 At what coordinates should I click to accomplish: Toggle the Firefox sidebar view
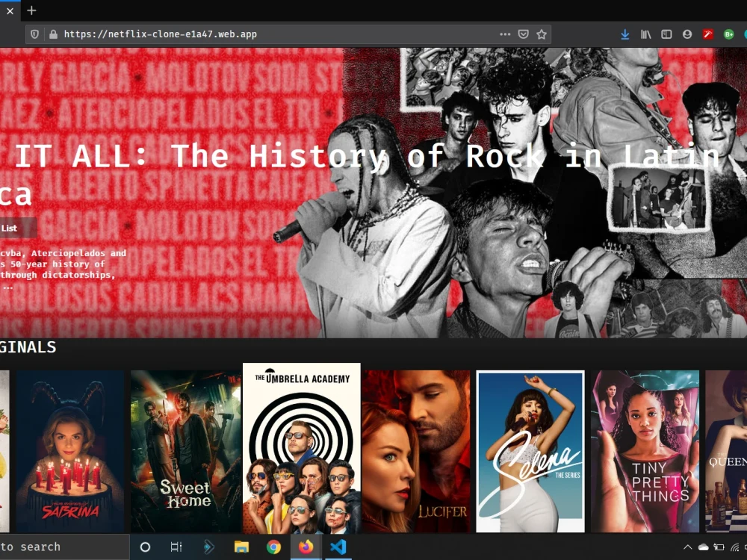tap(666, 34)
